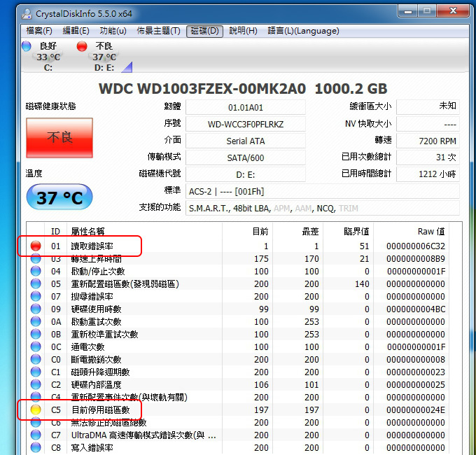Image resolution: width=476 pixels, height=455 pixels.
Task: Click the transfer mode field SATA/600
Action: click(x=246, y=157)
